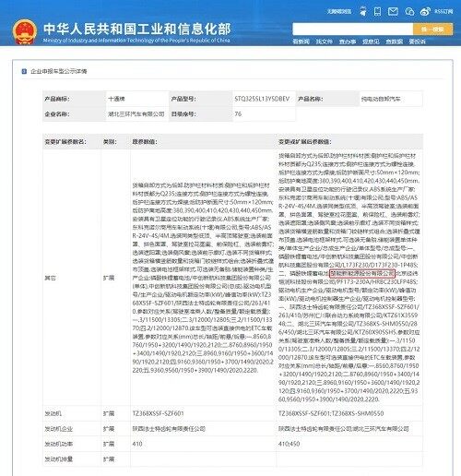Click the red-outlined company name in changed values

(x=362, y=273)
